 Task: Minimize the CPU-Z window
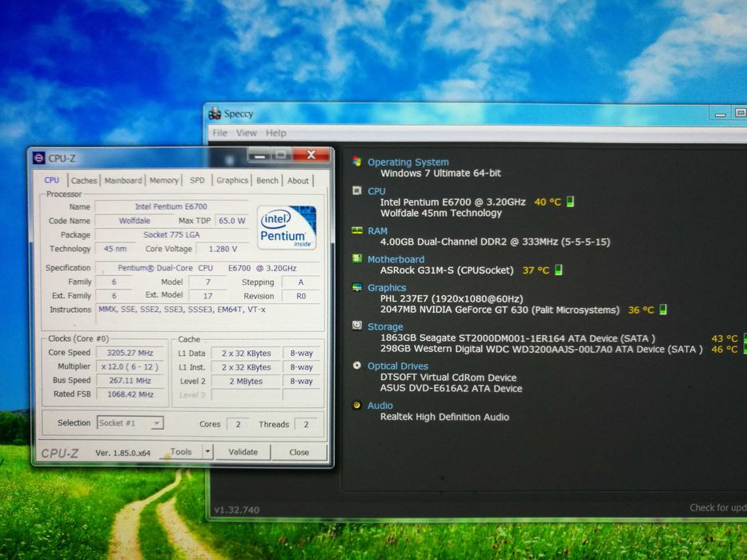(259, 155)
